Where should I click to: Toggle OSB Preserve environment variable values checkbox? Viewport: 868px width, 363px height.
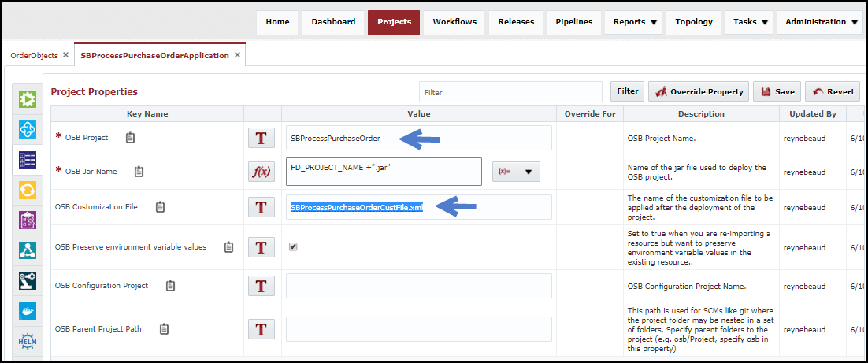(293, 246)
